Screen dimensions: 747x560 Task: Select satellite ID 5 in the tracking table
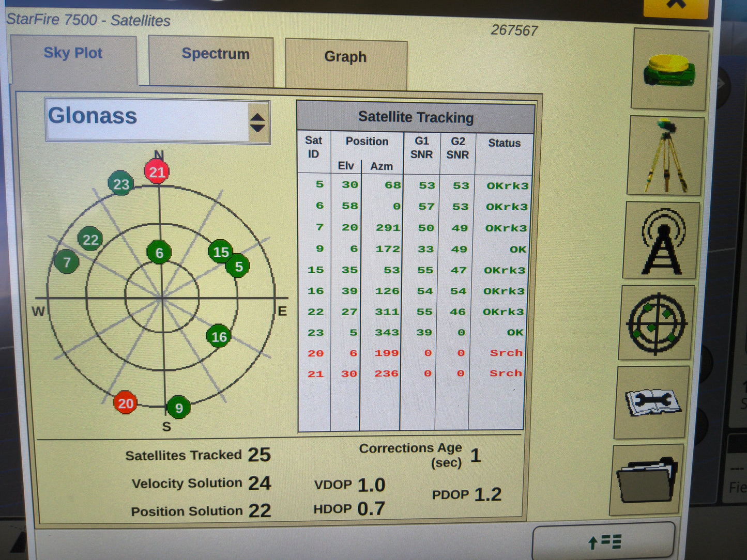(319, 184)
